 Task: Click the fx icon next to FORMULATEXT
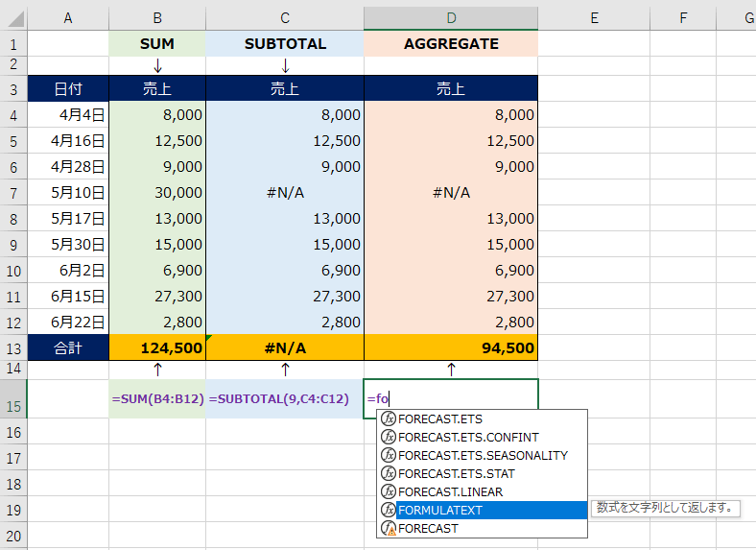click(x=389, y=510)
